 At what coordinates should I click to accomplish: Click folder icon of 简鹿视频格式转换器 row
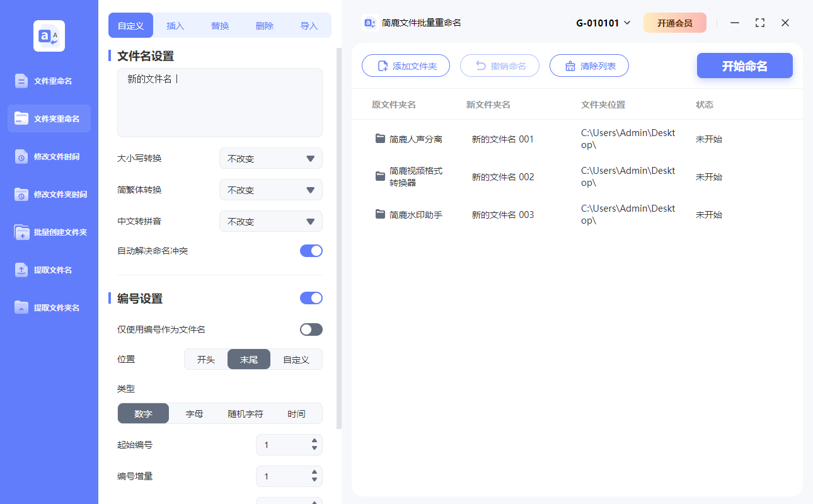(380, 176)
